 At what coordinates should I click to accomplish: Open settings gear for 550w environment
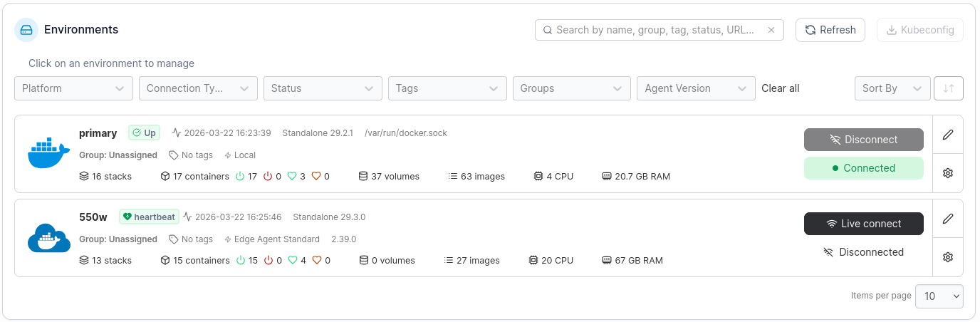(947, 257)
